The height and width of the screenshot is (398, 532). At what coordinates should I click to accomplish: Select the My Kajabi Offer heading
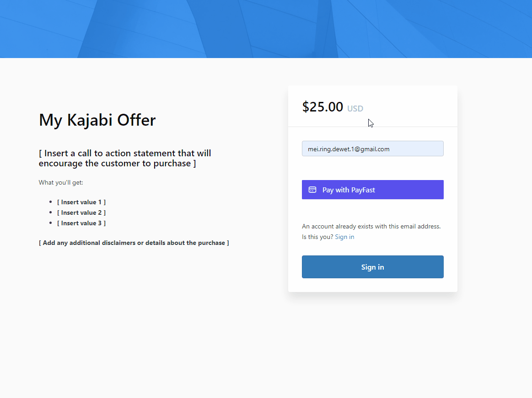(x=97, y=120)
